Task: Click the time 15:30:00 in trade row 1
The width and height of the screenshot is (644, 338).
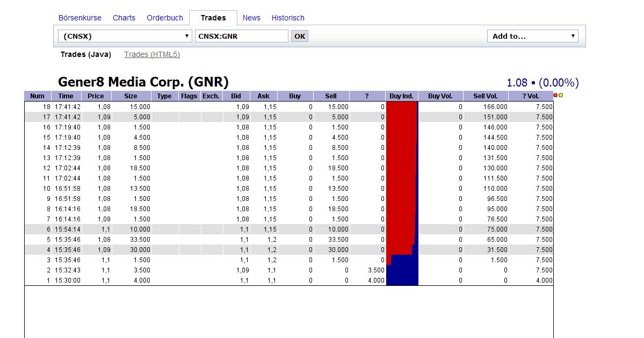Action: 68,281
